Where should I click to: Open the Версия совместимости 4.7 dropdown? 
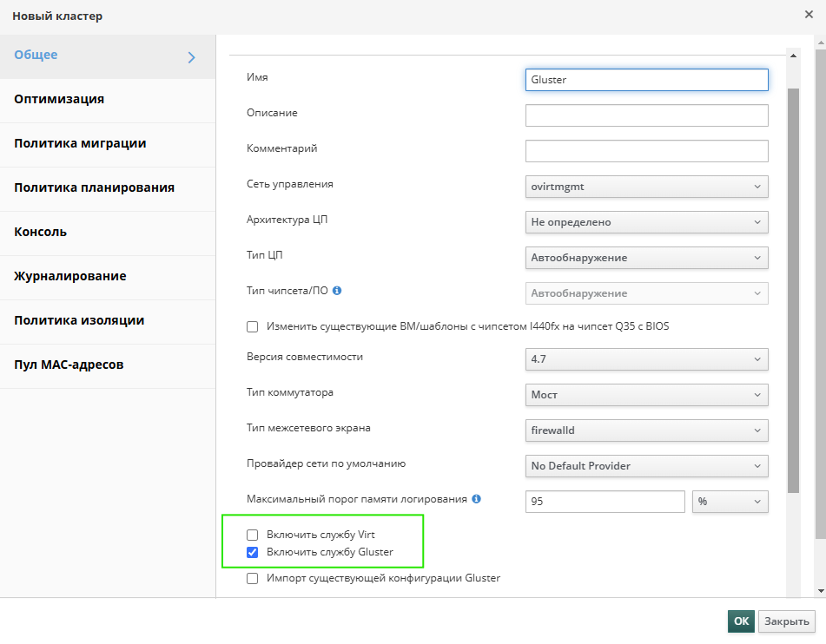646,359
